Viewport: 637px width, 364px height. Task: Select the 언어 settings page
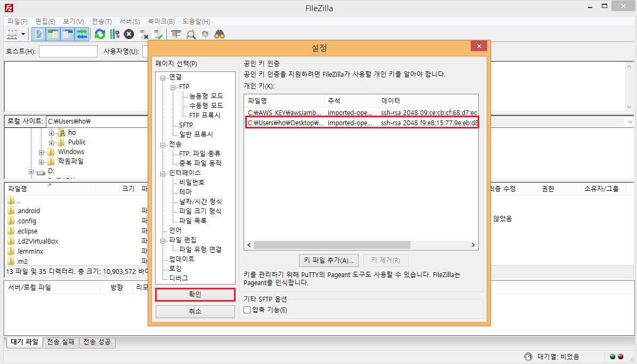click(175, 230)
